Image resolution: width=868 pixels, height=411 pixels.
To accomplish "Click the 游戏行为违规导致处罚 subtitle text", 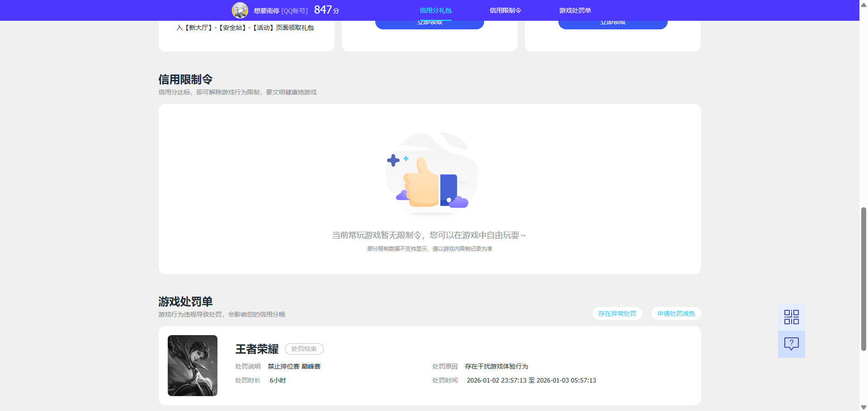I will click(222, 314).
